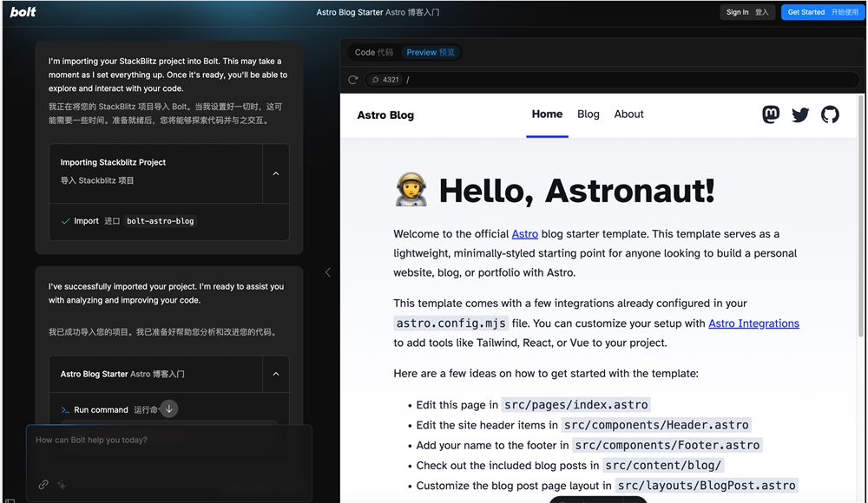Click the Get Started button
868x503 pixels.
pyautogui.click(x=823, y=12)
